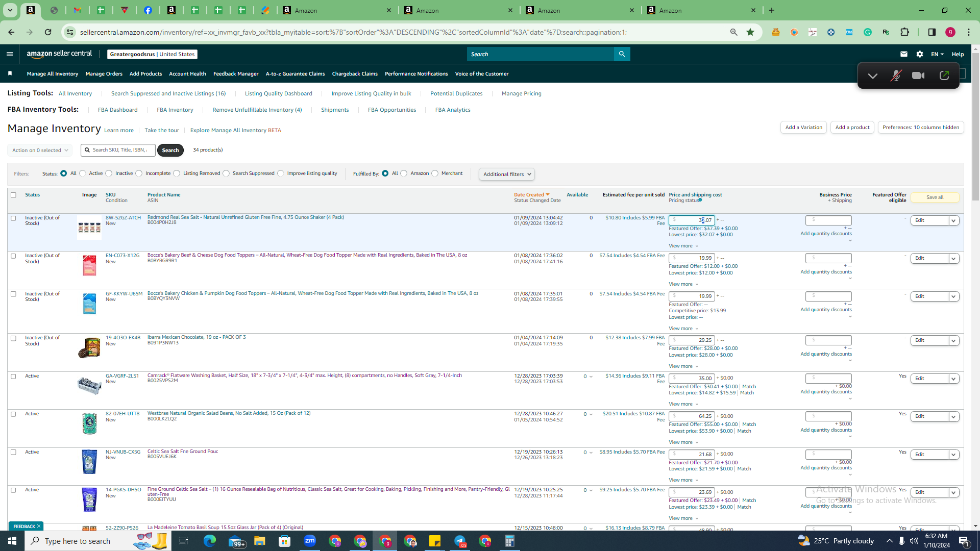The height and width of the screenshot is (551, 980).
Task: Select Fulfilled By Amazon radio
Action: [x=404, y=173]
